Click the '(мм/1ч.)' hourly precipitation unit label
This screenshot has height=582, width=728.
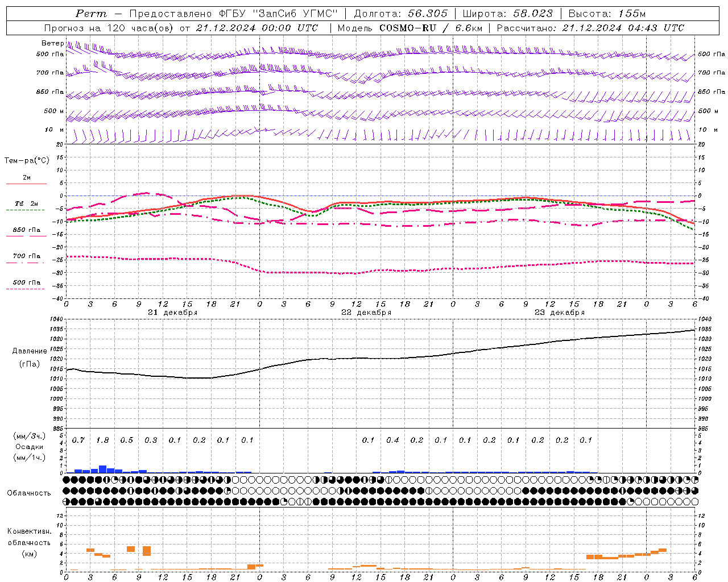tap(29, 458)
